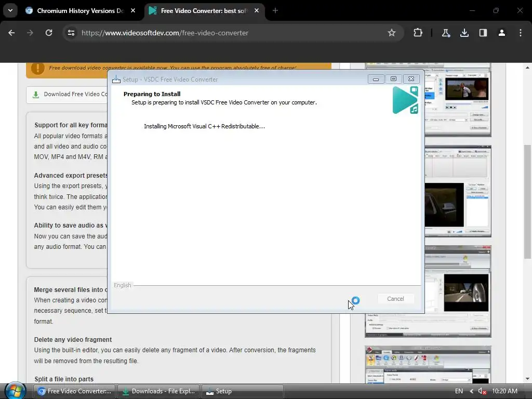Toggle the browser side panel icon
This screenshot has width=532, height=399.
(x=483, y=33)
